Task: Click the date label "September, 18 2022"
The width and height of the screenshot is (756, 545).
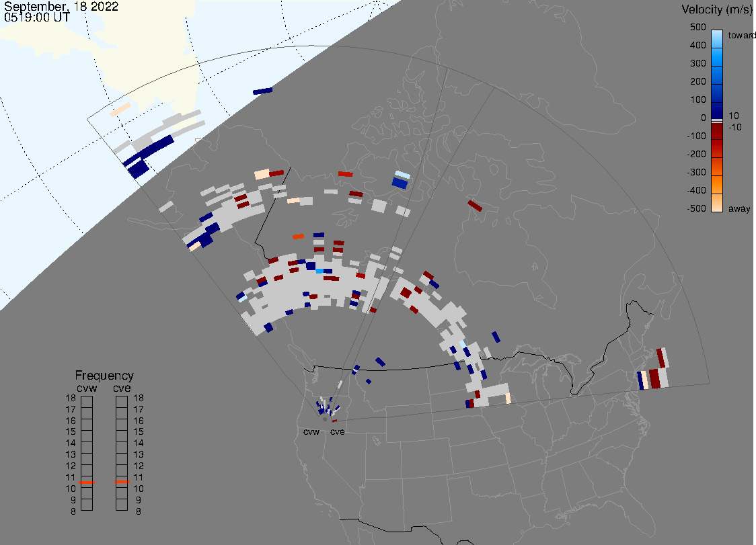Action: [x=61, y=7]
